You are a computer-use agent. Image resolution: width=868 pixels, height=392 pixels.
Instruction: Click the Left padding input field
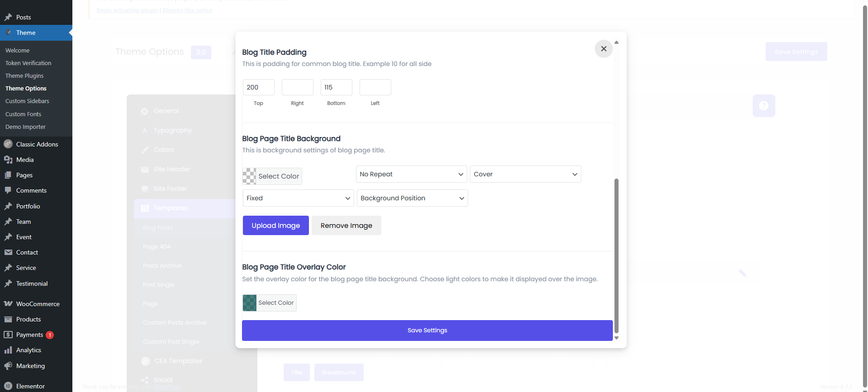coord(375,87)
